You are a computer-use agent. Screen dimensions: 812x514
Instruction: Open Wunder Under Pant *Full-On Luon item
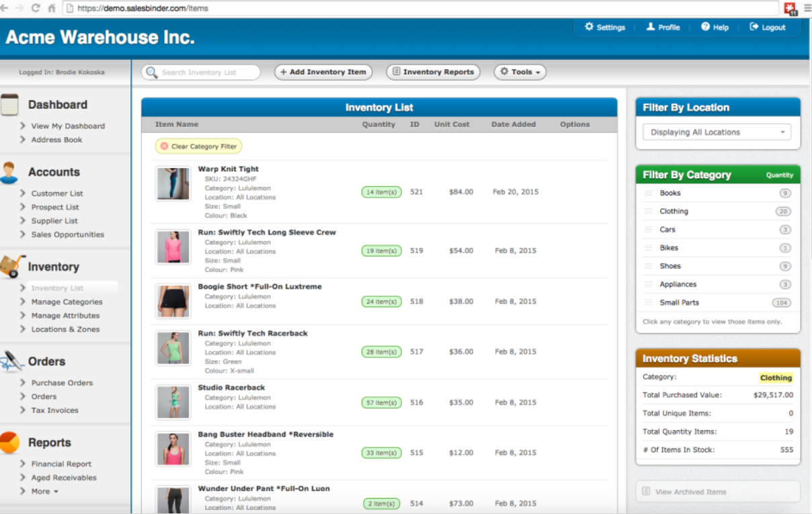pyautogui.click(x=263, y=488)
